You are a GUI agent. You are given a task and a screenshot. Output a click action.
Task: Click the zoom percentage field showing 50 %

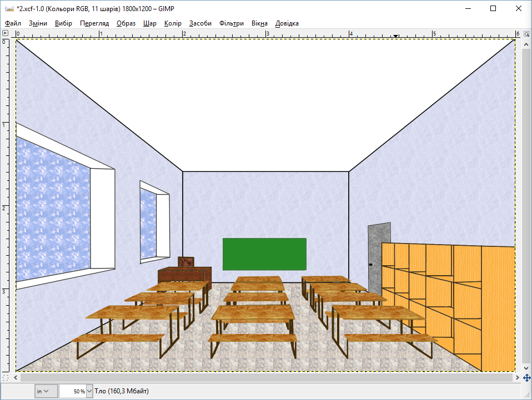(x=73, y=391)
